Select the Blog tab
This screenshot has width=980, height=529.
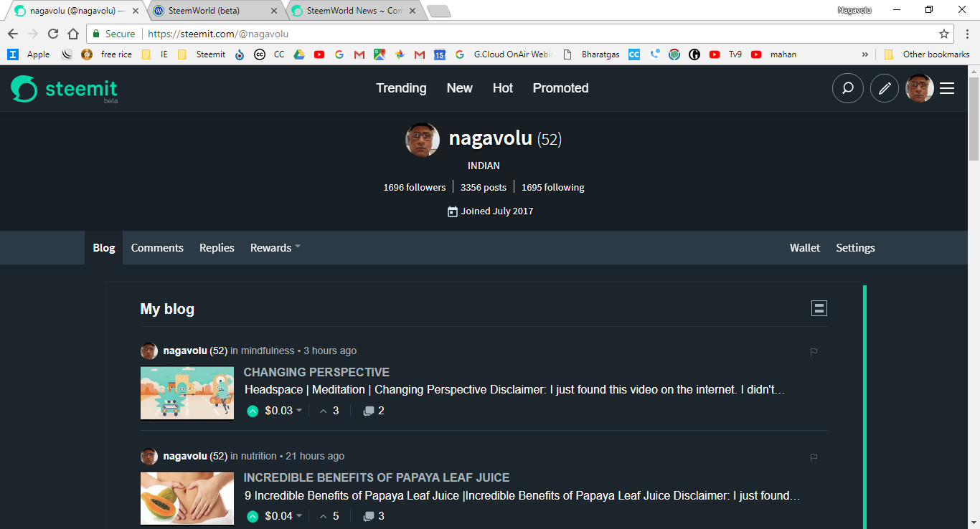103,248
